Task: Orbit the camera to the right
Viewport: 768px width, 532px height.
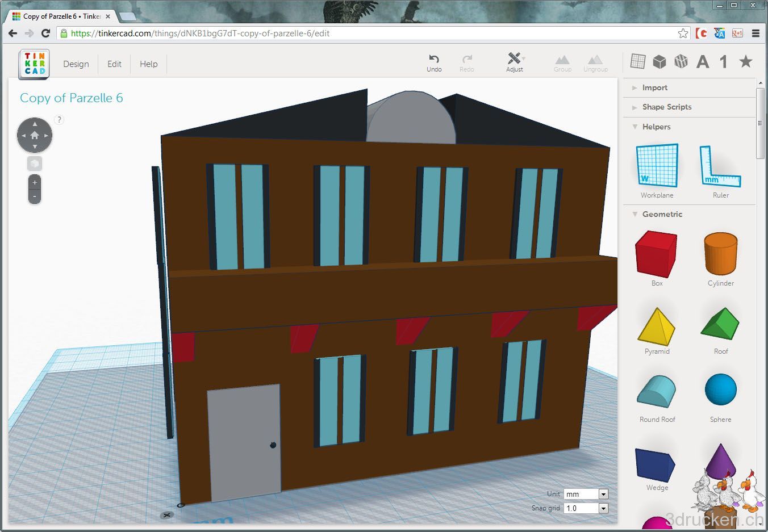Action: [x=47, y=136]
